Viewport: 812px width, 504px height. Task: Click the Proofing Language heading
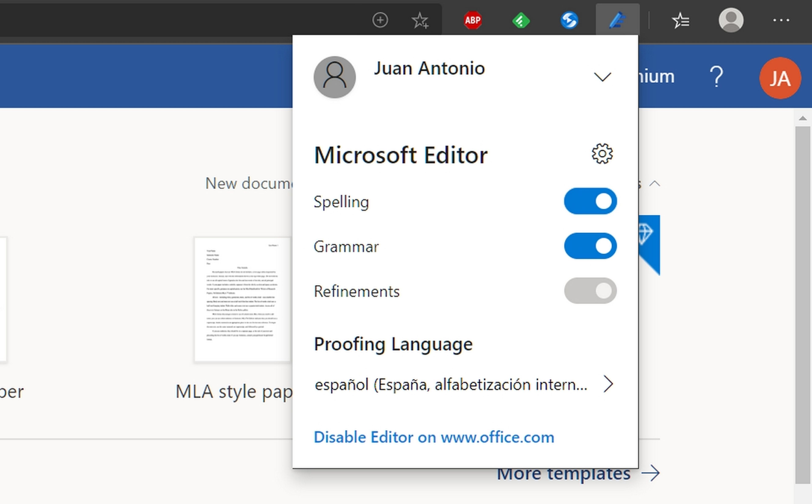coord(393,344)
